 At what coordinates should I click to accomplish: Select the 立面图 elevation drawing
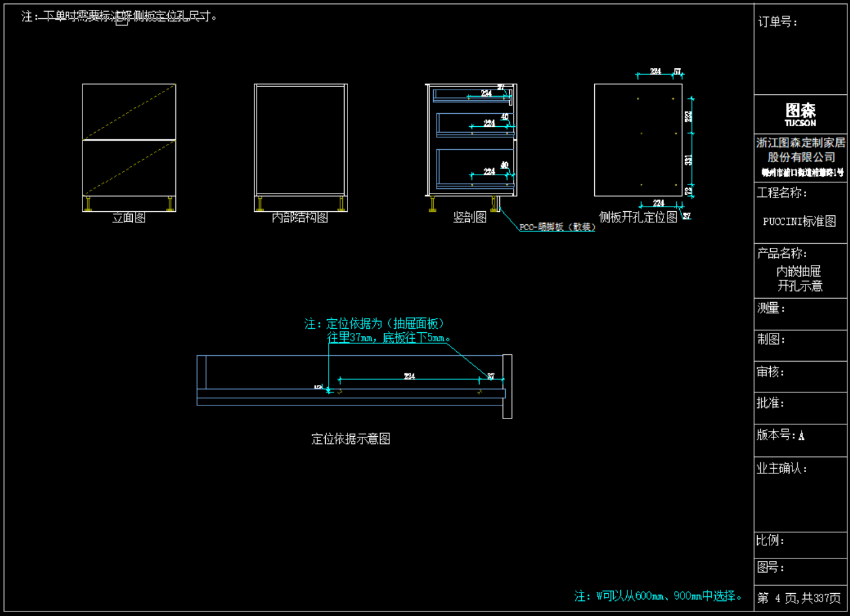[x=129, y=147]
